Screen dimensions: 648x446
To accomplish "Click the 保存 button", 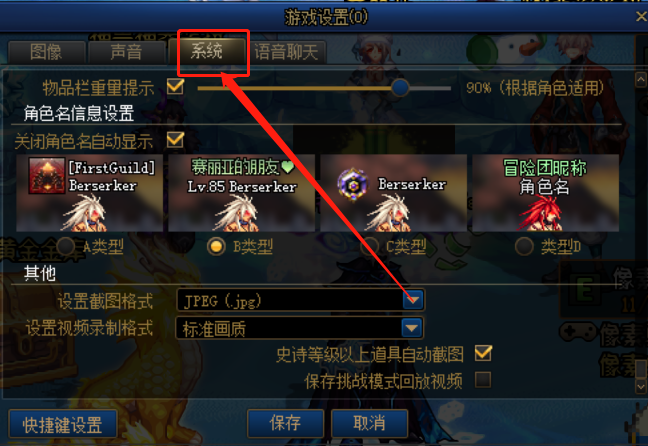I will tap(285, 423).
